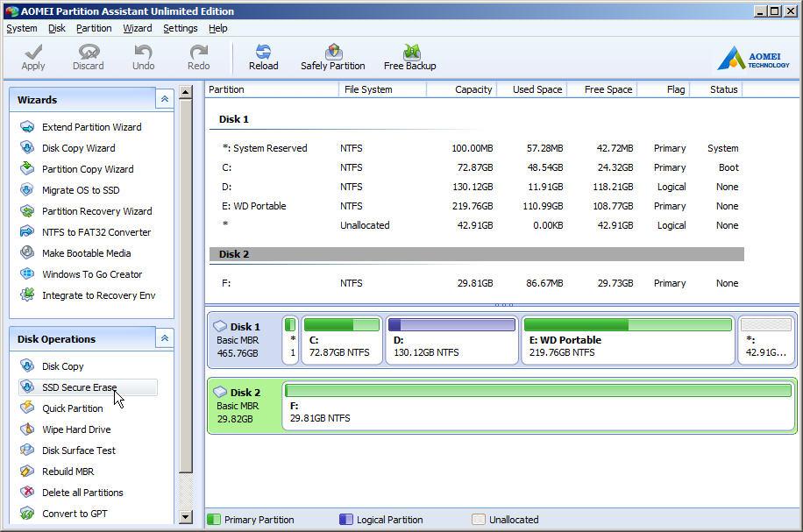Image resolution: width=803 pixels, height=532 pixels.
Task: Click the Status column header
Action: click(716, 89)
